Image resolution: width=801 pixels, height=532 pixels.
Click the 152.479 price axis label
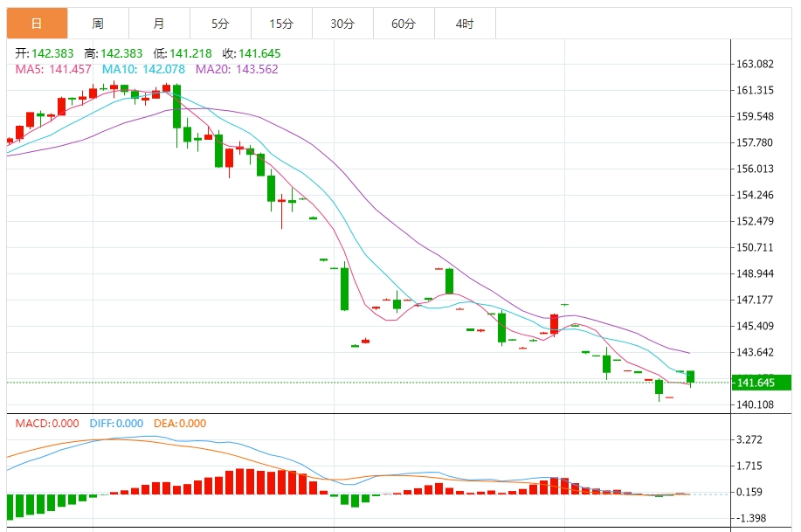[x=755, y=221]
